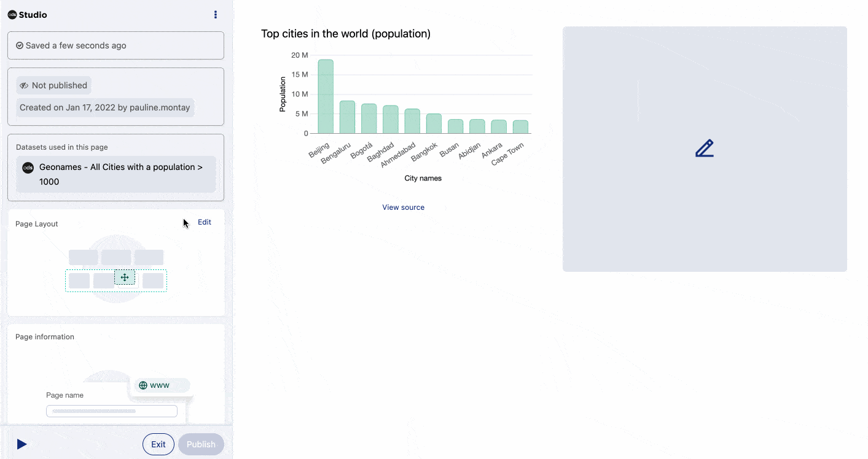This screenshot has width=868, height=459.
Task: Edit the Page Layout
Action: coord(204,222)
